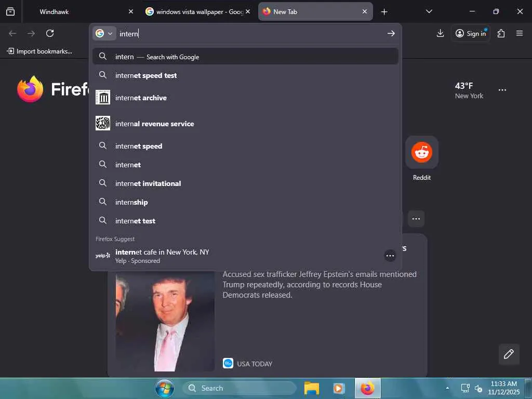
Task: Customize new tab with pencil icon
Action: tap(509, 354)
